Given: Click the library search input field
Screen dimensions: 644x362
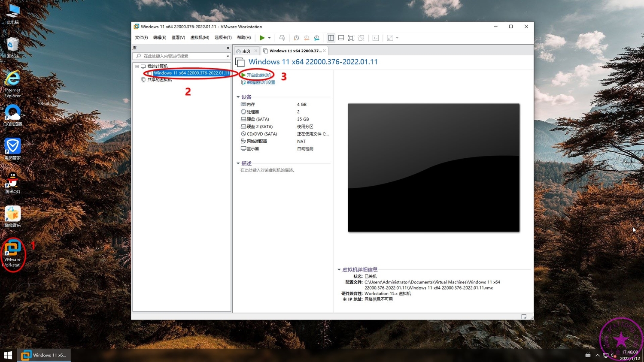Looking at the screenshot, I should pos(180,56).
